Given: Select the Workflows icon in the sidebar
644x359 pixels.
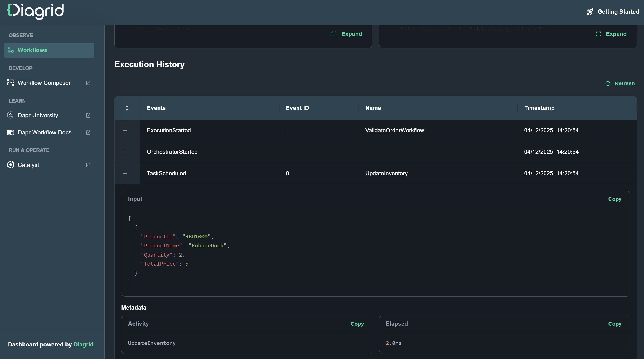Looking at the screenshot, I should tap(11, 50).
